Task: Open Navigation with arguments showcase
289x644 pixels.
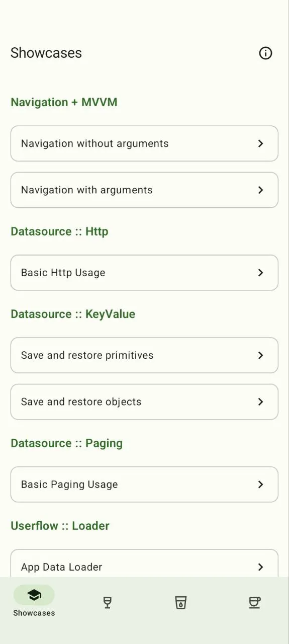Action: click(x=144, y=190)
